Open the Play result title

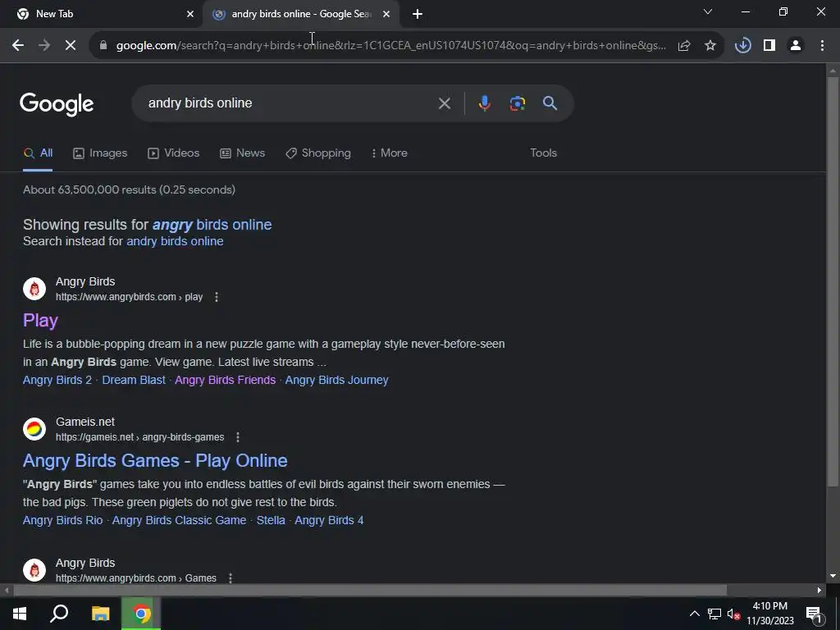[x=40, y=321]
